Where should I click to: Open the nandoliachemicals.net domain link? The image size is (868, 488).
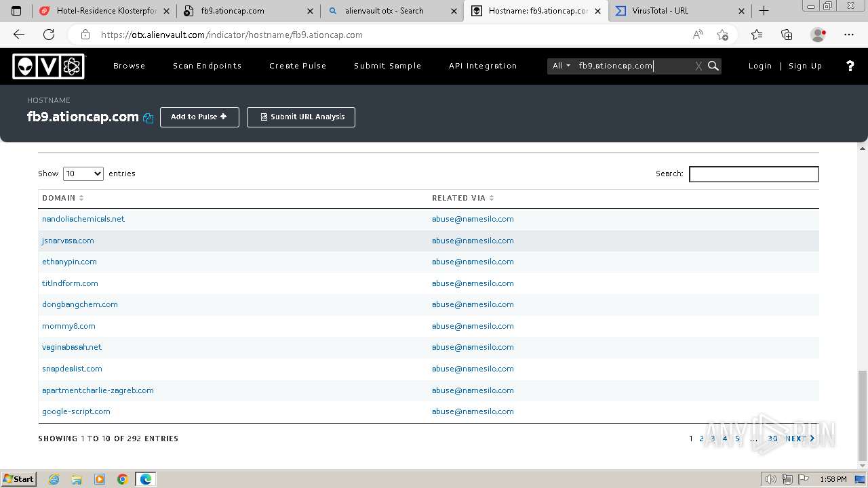point(83,219)
